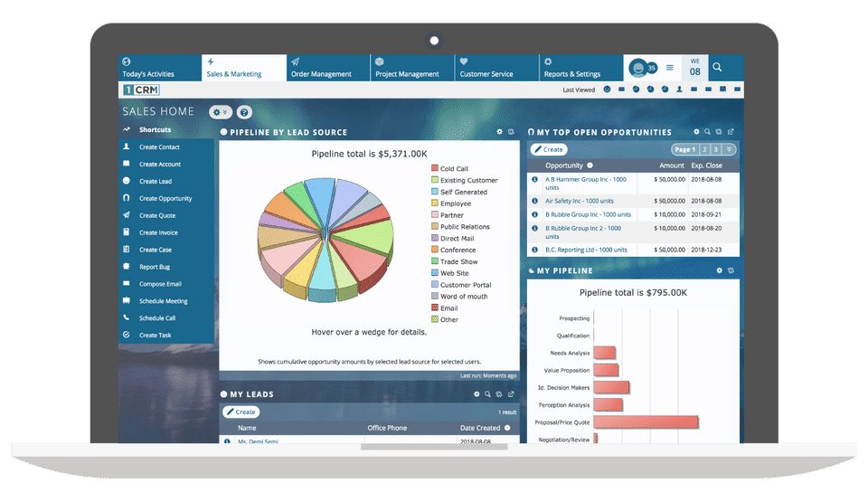868x501 pixels.
Task: Refresh the My Pipeline dashlet
Action: 731,270
